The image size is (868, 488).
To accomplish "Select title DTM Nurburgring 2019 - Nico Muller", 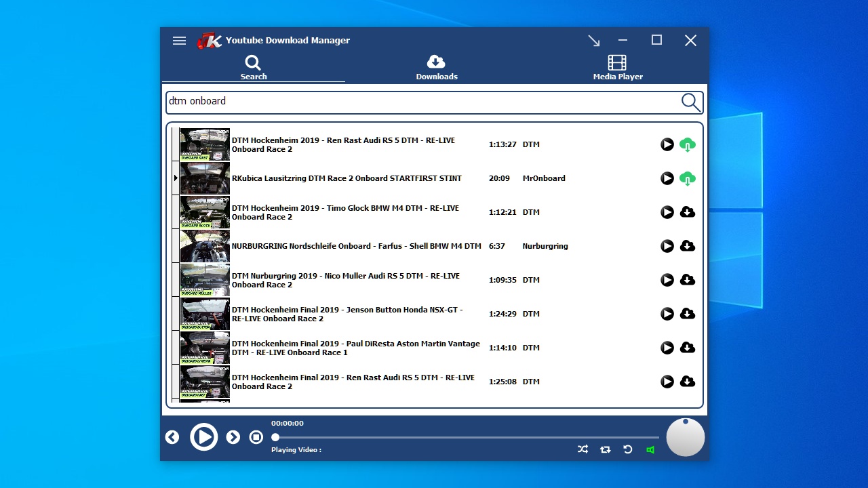I will click(x=346, y=280).
